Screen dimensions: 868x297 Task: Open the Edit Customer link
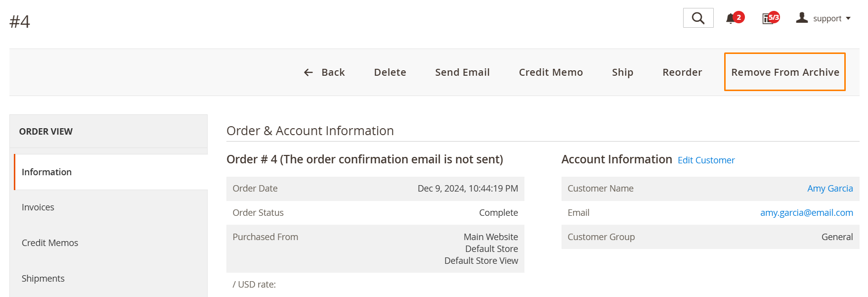(x=706, y=160)
